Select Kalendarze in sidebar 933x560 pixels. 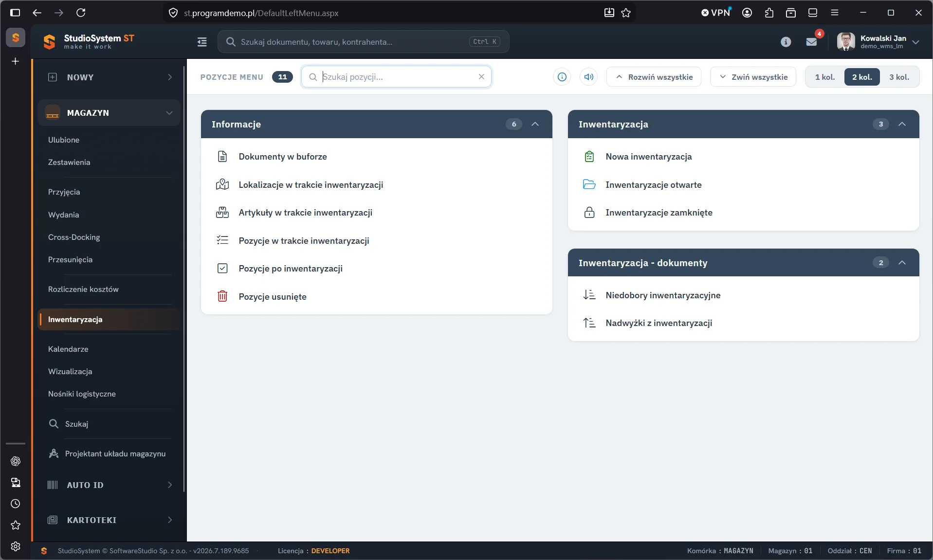tap(68, 349)
